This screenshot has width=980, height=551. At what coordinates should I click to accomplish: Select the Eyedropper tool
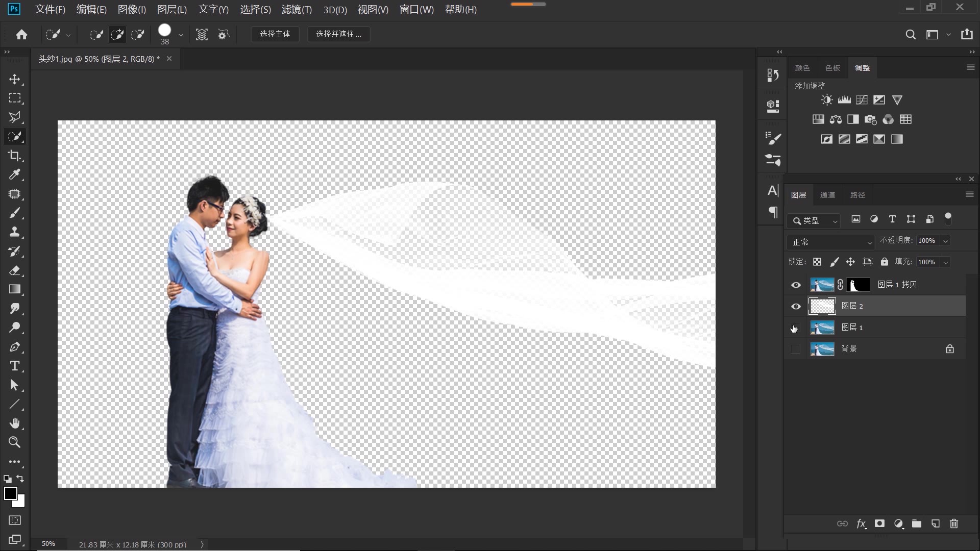click(x=14, y=175)
